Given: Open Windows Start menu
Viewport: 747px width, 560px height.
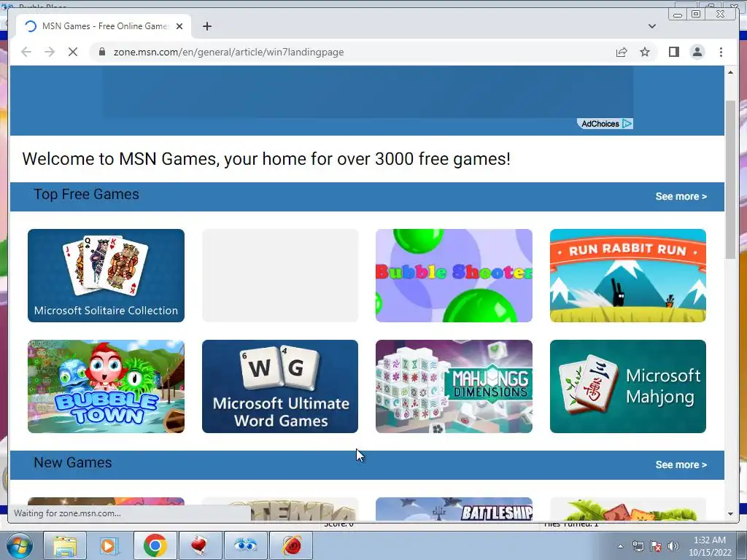Looking at the screenshot, I should (x=19, y=545).
